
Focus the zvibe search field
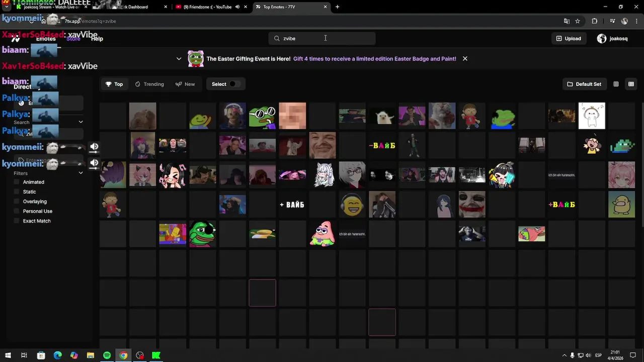[322, 38]
